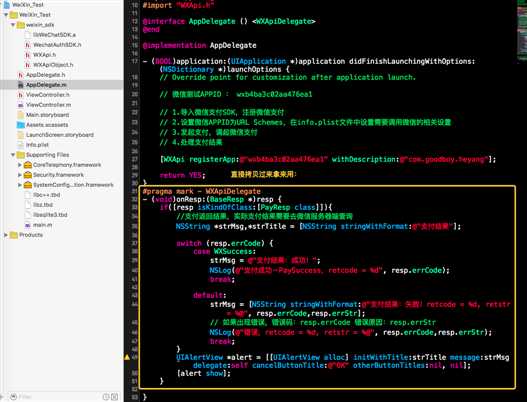Click the yellow warning icon in the gutter

[127, 357]
